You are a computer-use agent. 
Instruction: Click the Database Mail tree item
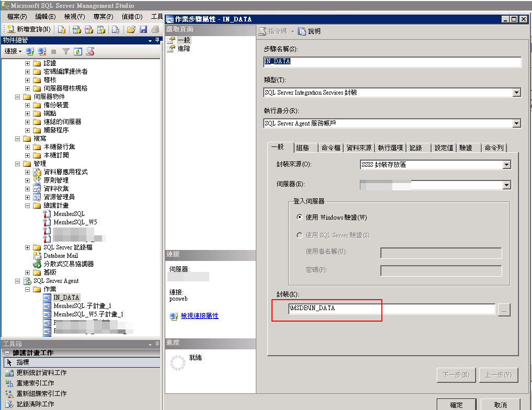[61, 256]
